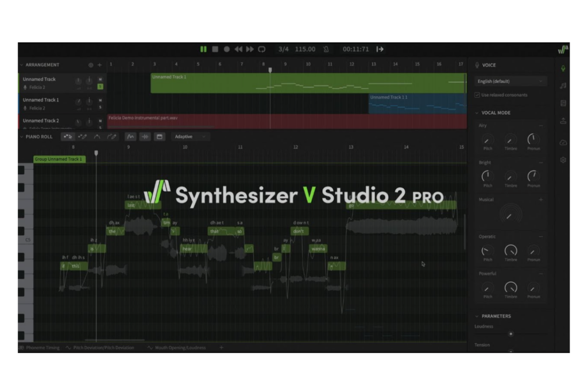Click the Loudness slider handle
Image resolution: width=588 pixels, height=389 pixels.
(x=510, y=334)
